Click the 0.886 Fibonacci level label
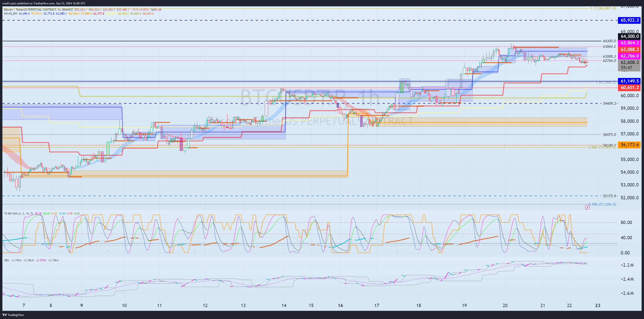The image size is (644, 319). click(x=602, y=147)
